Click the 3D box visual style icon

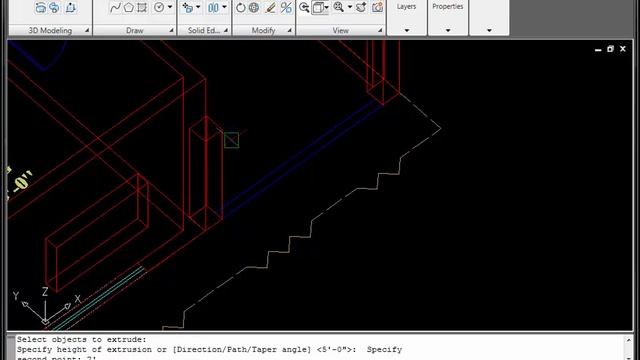318,7
